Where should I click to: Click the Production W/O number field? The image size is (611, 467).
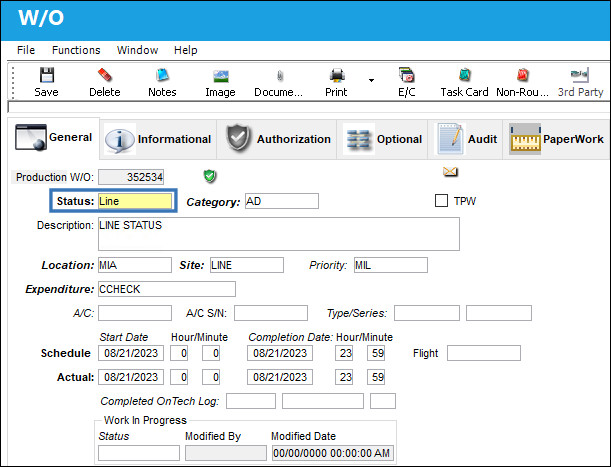(x=131, y=177)
